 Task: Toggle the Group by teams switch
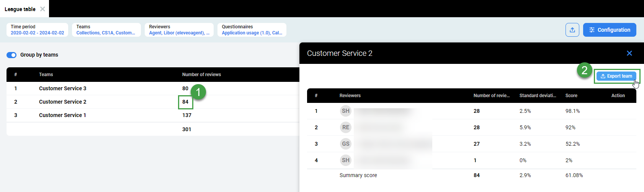click(x=11, y=55)
